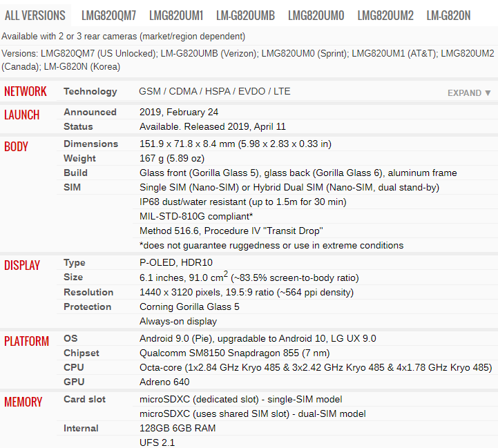
Task: Select the '128GB 6GB RAM' value
Action: [x=178, y=428]
